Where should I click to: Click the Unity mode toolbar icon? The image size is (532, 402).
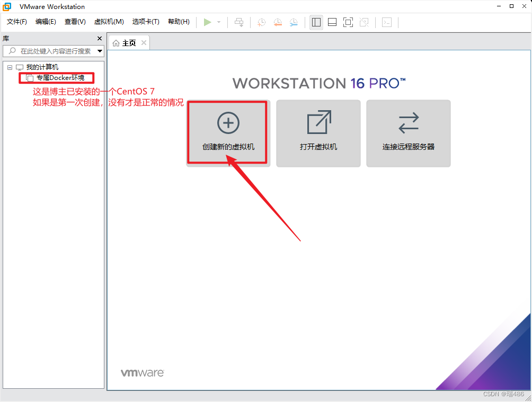(364, 22)
